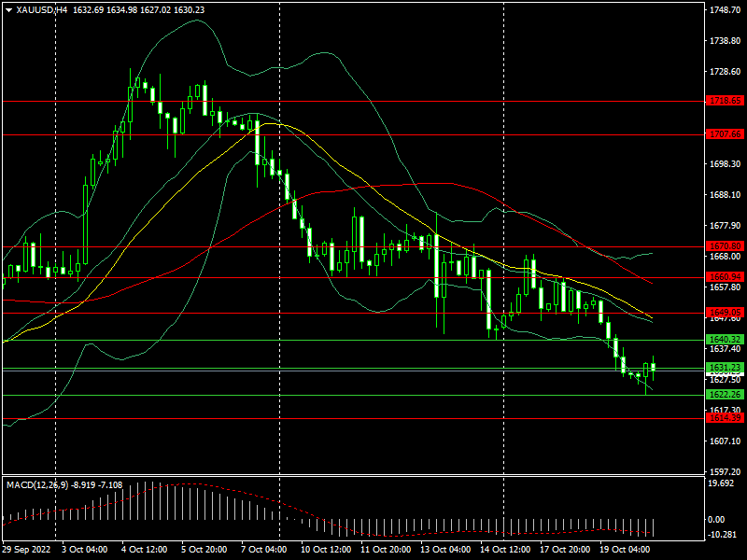The height and width of the screenshot is (560, 747).
Task: Click the 4 Oct 12:00 time label
Action: [x=145, y=550]
